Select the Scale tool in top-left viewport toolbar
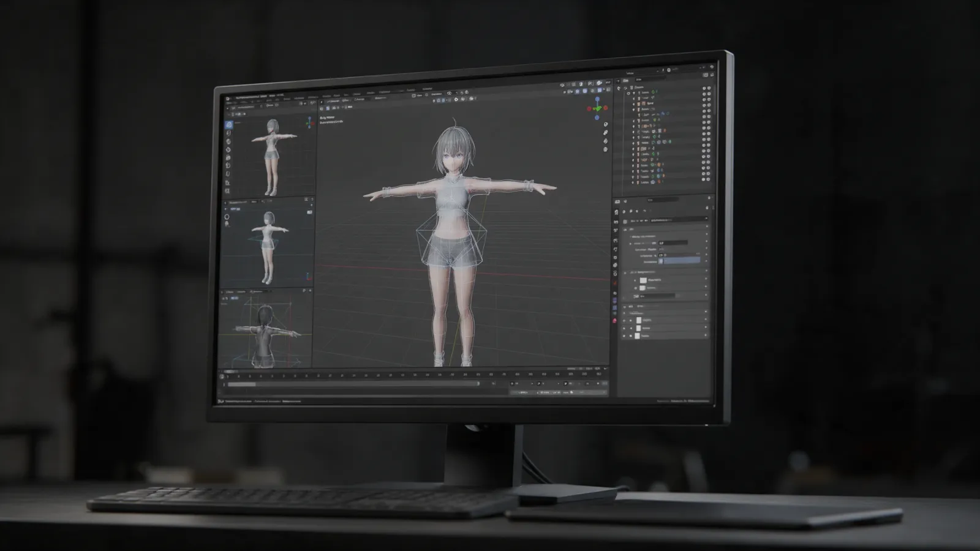 pyautogui.click(x=228, y=157)
